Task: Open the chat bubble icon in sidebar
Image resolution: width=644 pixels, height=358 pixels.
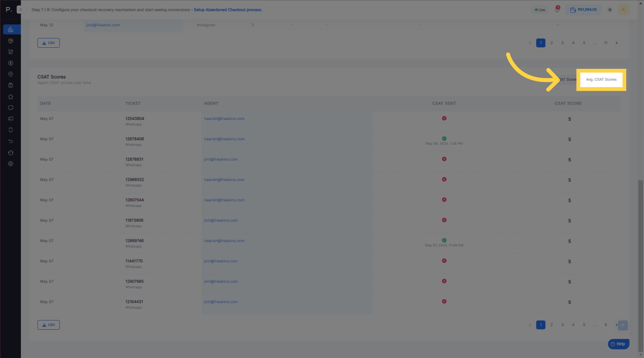Action: point(11,108)
